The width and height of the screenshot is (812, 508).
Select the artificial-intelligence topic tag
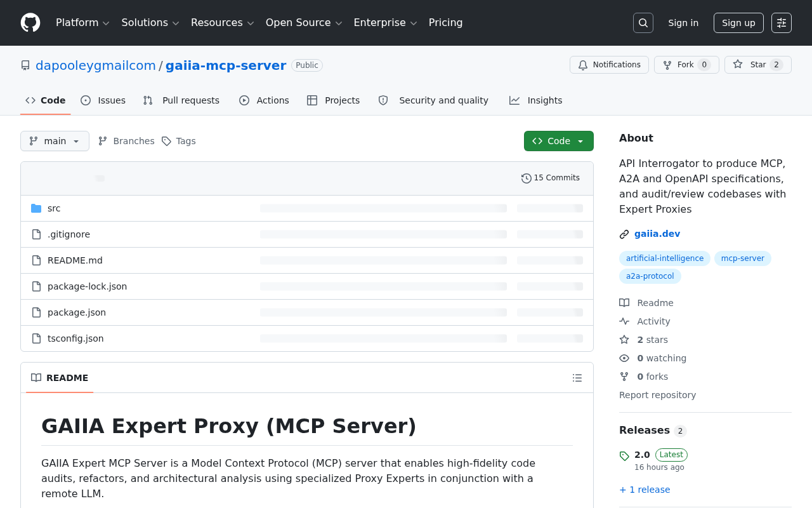(x=665, y=258)
